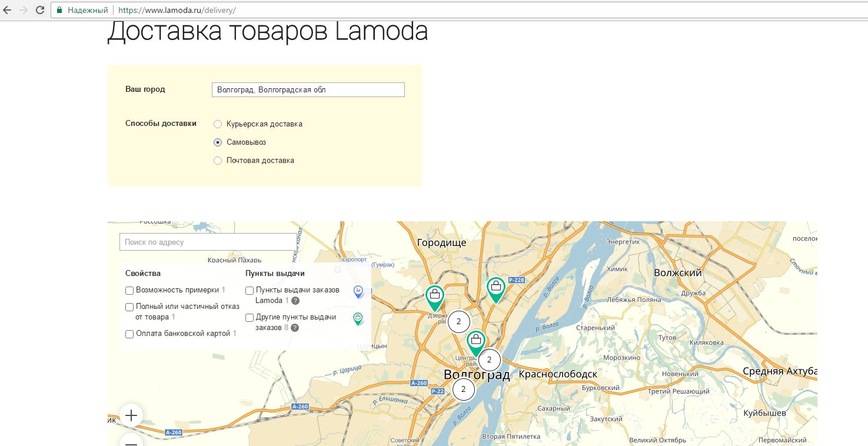Viewport: 868px width, 446px height.
Task: Click the Ваш город field with Волгоград
Action: click(x=308, y=89)
